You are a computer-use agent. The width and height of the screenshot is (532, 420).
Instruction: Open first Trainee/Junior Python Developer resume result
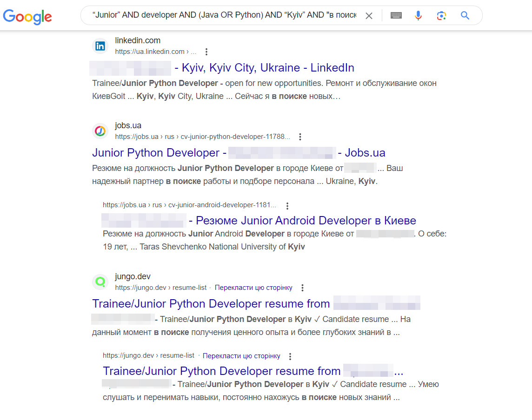point(211,303)
